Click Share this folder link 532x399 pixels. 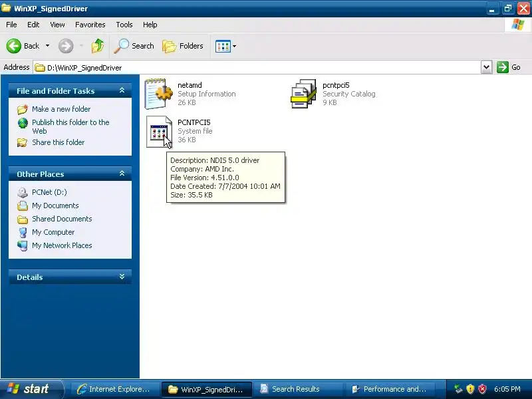58,142
